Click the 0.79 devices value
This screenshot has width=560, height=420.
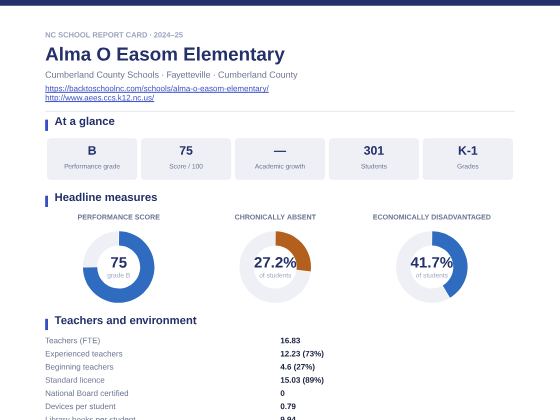pyautogui.click(x=288, y=406)
